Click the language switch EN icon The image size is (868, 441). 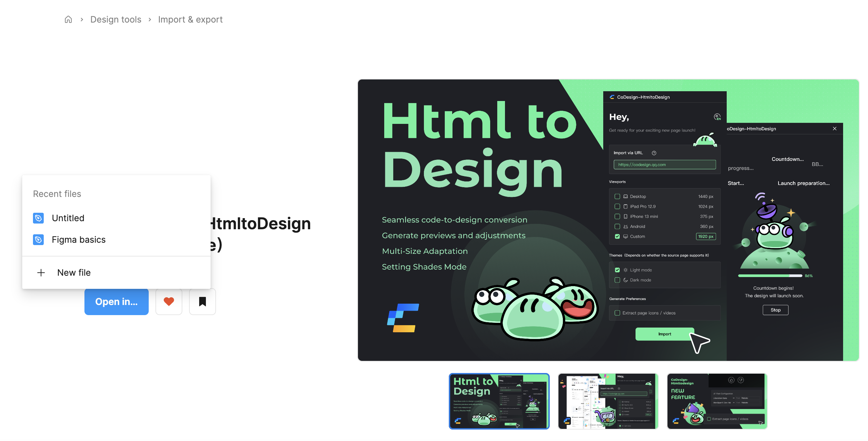click(717, 117)
